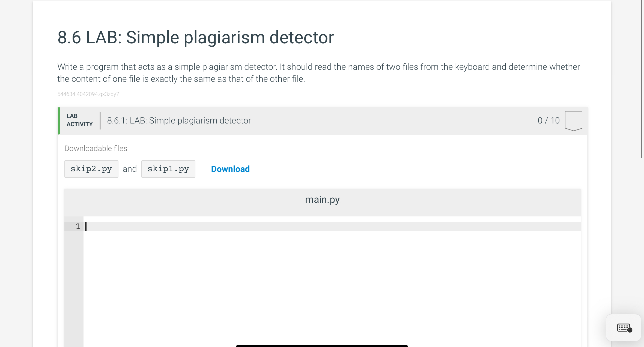Click the green accent stripe on the activity card
Image resolution: width=644 pixels, height=347 pixels.
tap(59, 120)
